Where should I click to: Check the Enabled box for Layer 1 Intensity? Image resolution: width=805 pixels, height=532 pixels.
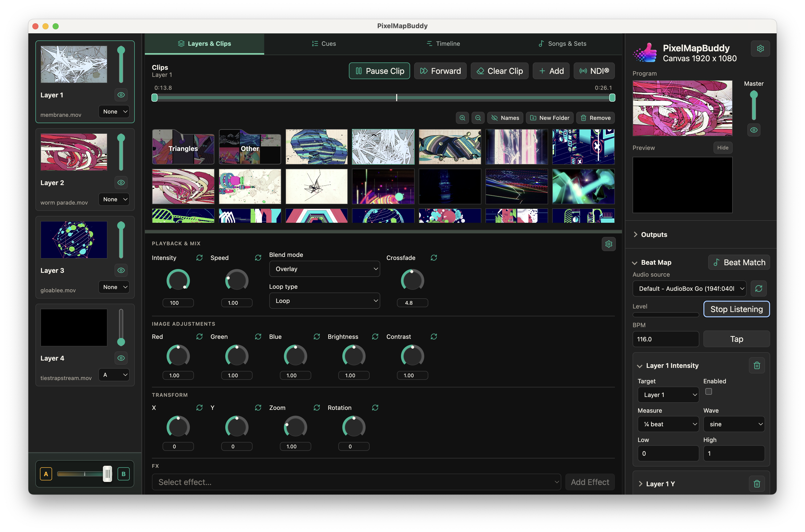pyautogui.click(x=708, y=391)
